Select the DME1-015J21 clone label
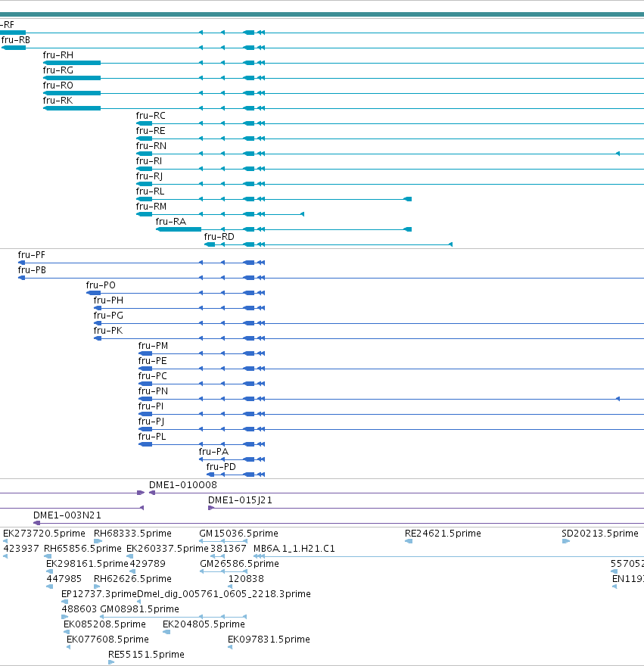 (240, 500)
